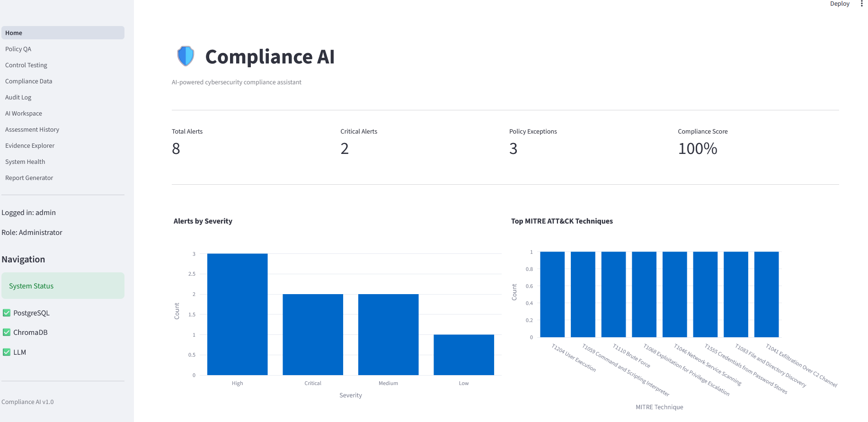Viewport: 868px width, 422px height.
Task: Click the AI-powered compliance assistant subtitle
Action: (237, 82)
